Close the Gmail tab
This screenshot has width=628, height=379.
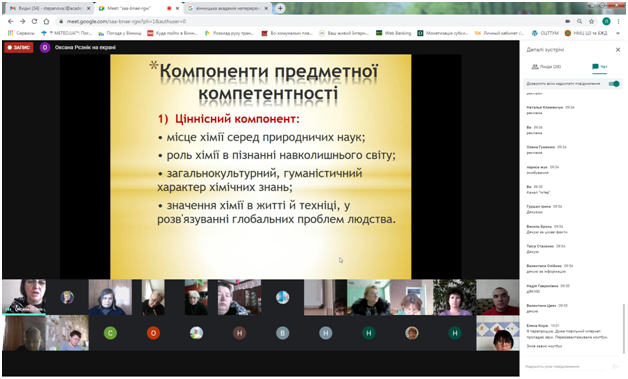coord(89,8)
